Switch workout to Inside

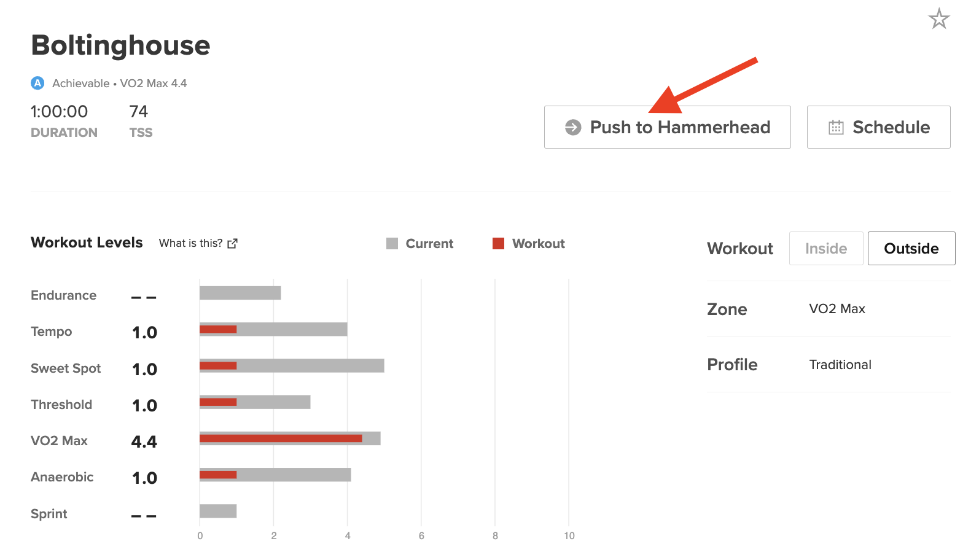(x=826, y=249)
